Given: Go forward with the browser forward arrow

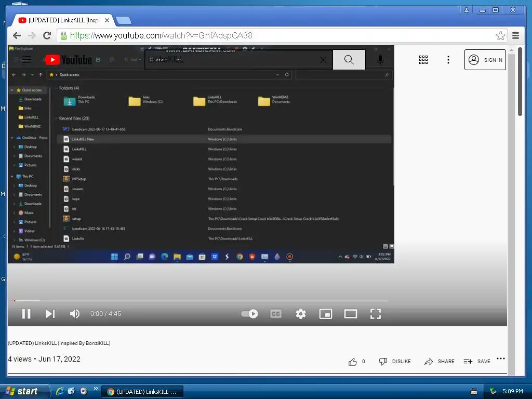Looking at the screenshot, I should tap(32, 35).
